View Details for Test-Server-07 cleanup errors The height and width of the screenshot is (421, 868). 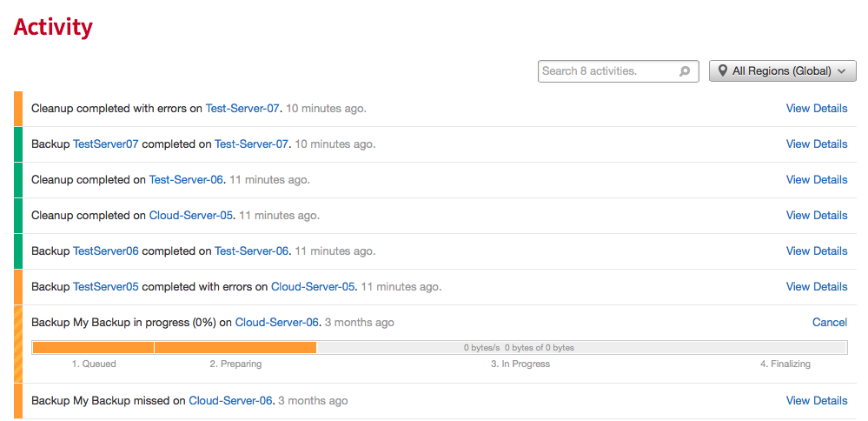[816, 109]
